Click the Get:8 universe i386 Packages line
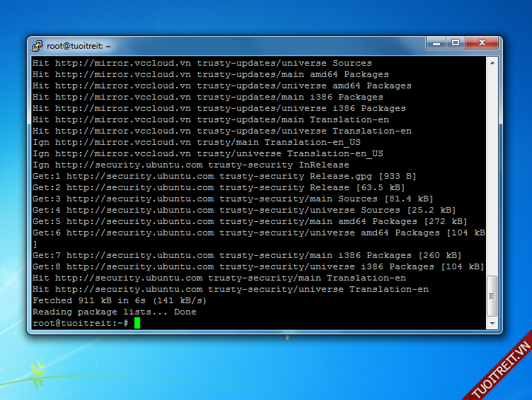This screenshot has height=400, width=532. (258, 266)
